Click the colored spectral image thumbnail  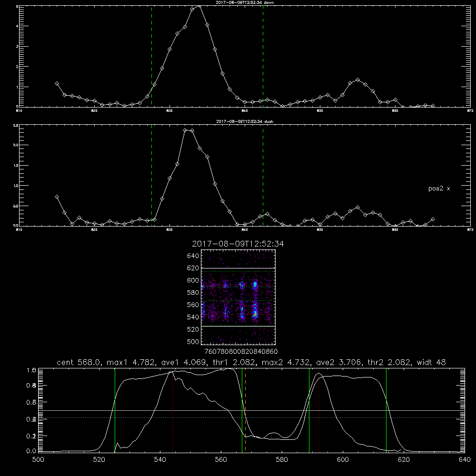[x=238, y=297]
